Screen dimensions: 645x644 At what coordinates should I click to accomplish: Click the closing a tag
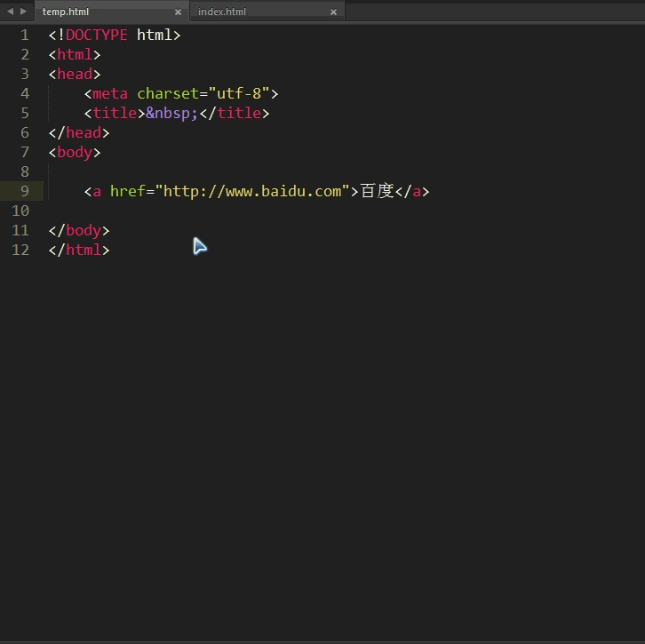[412, 191]
